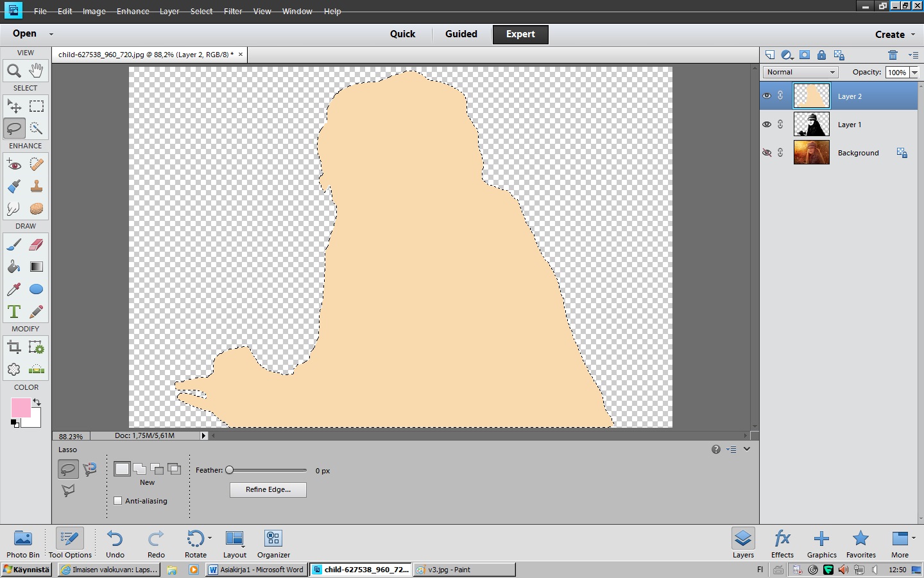The image size is (924, 578).
Task: Open the Normal blend mode dropdown
Action: tap(800, 73)
